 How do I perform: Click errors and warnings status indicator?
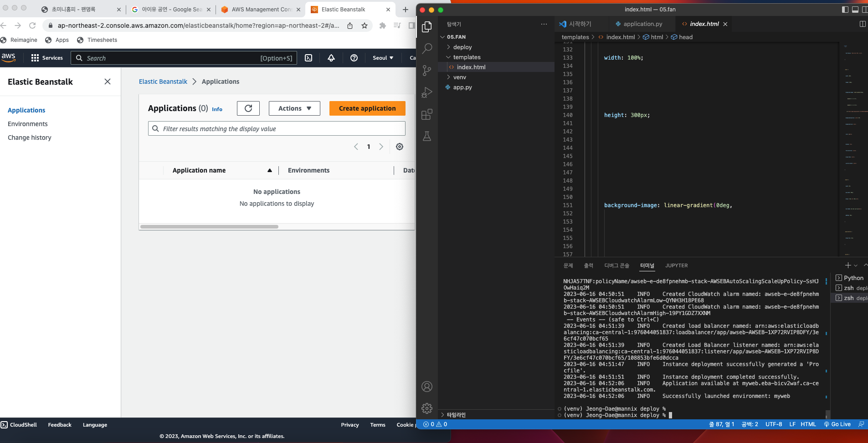click(x=435, y=424)
